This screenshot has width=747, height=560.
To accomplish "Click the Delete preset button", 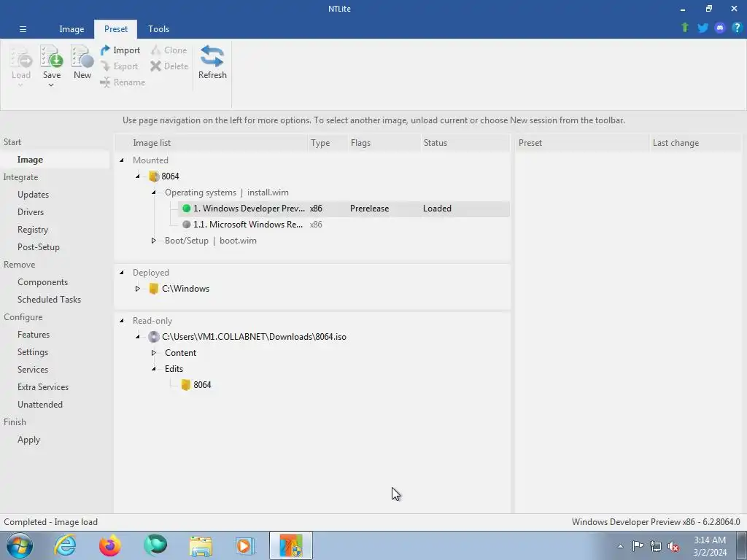I will pos(169,66).
